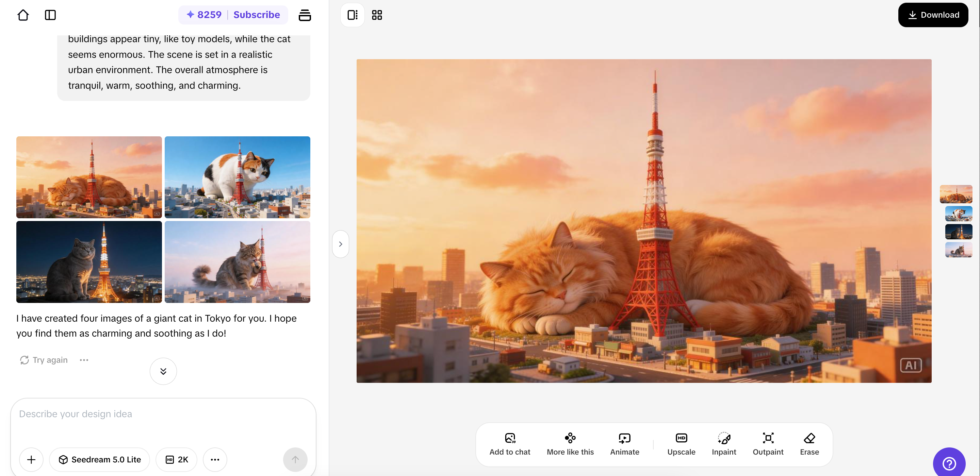The image size is (980, 476).
Task: Click the Download button
Action: pos(933,15)
